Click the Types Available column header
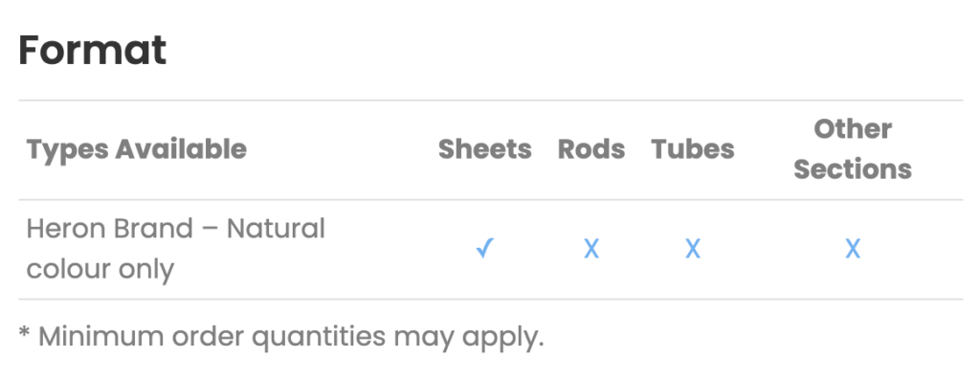The image size is (980, 381). 136,149
